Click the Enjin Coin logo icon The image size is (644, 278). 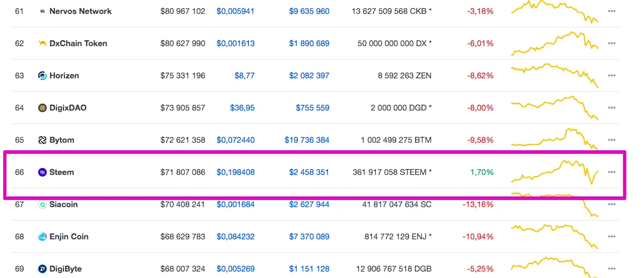point(42,237)
